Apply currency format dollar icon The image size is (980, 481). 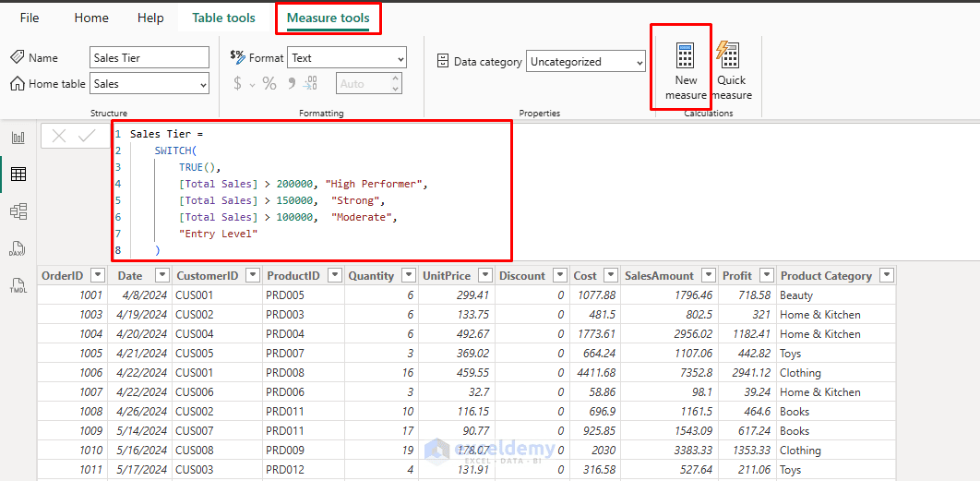237,83
